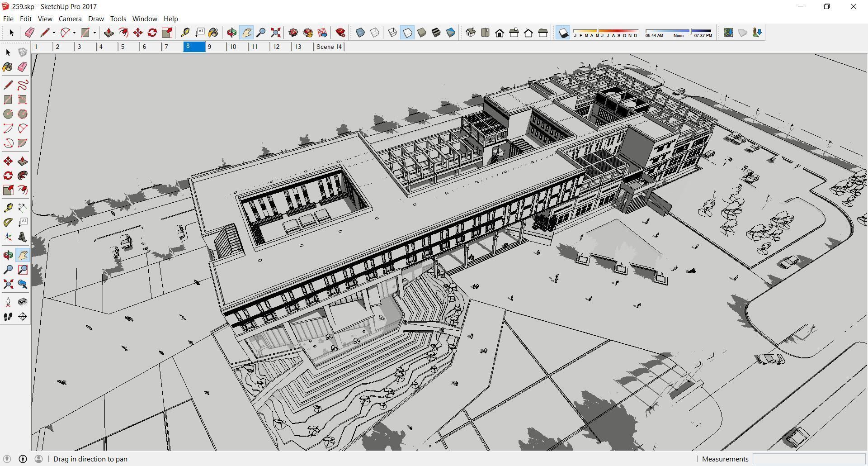Toggle shadows with the shadow display icon

(563, 32)
